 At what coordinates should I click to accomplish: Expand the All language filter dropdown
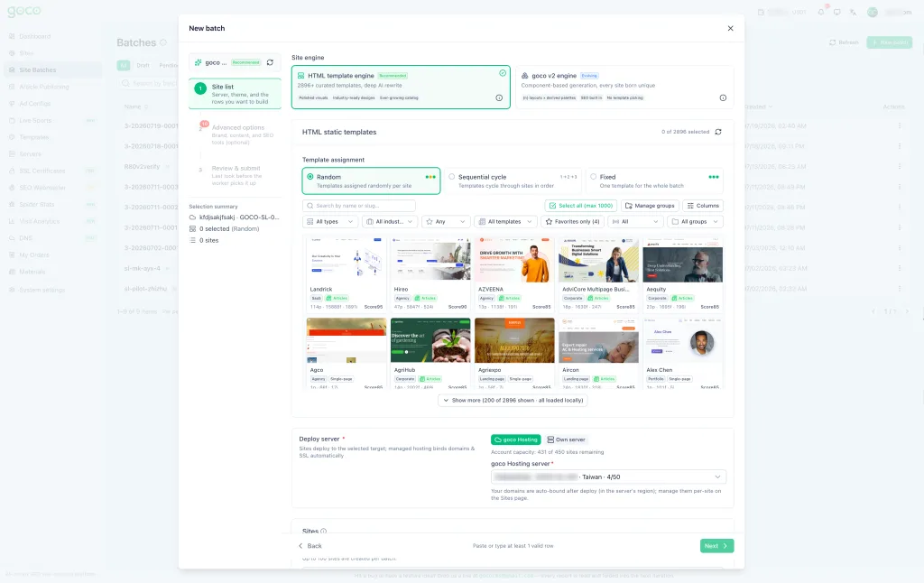pyautogui.click(x=635, y=222)
